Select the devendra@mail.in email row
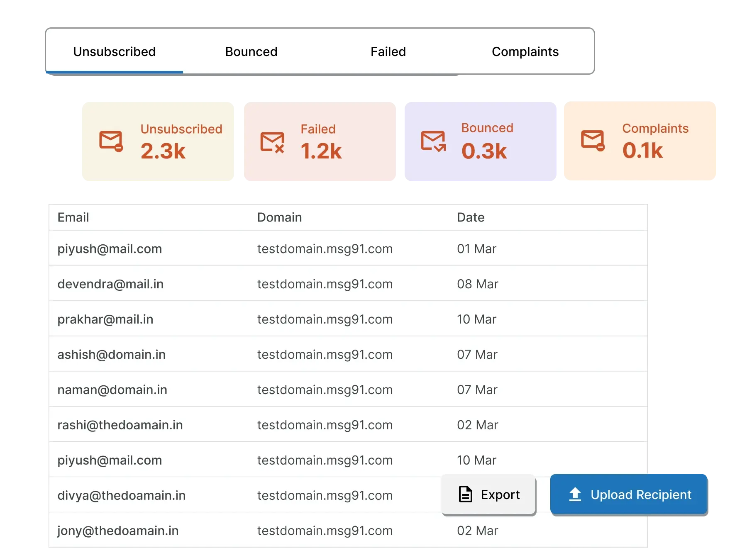This screenshot has height=560, width=747. pyautogui.click(x=110, y=284)
